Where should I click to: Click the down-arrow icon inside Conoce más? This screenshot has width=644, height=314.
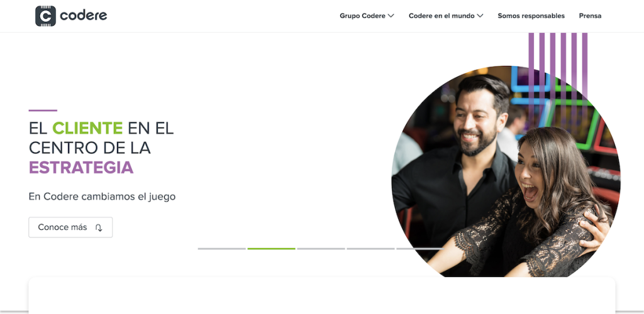tap(99, 227)
